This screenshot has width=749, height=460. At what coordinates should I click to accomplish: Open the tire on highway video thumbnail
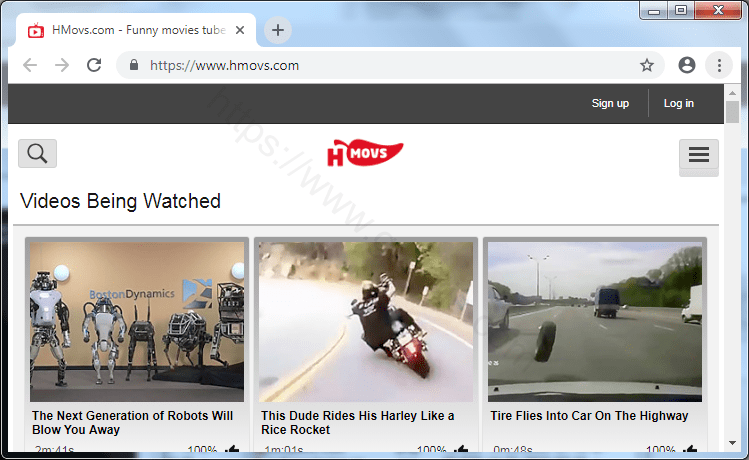[x=595, y=321]
